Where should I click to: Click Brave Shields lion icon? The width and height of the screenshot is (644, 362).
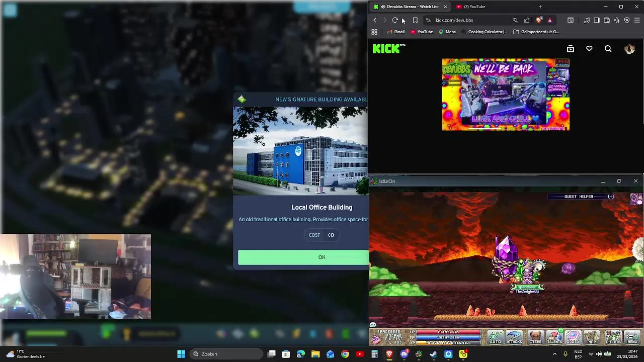click(x=539, y=20)
